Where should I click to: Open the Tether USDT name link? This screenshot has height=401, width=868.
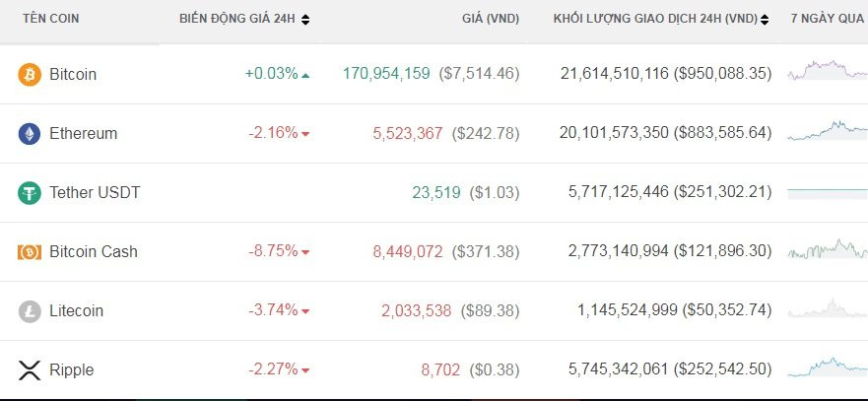click(95, 192)
